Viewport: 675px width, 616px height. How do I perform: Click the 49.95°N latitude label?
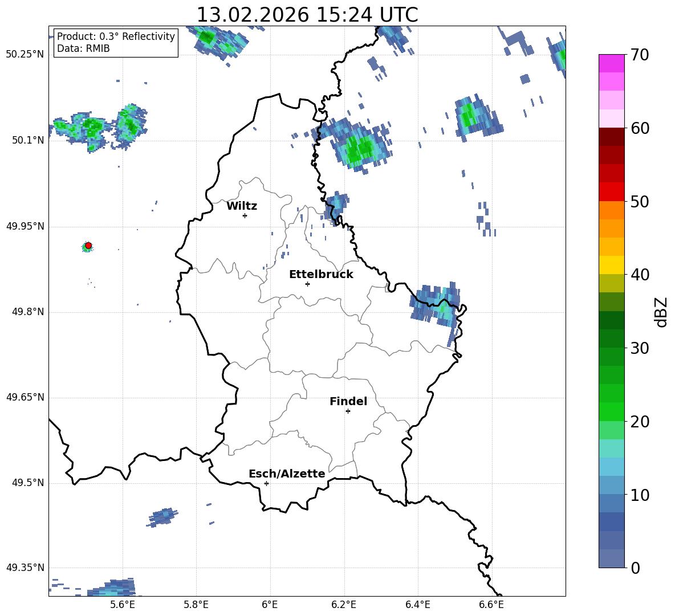(25, 226)
